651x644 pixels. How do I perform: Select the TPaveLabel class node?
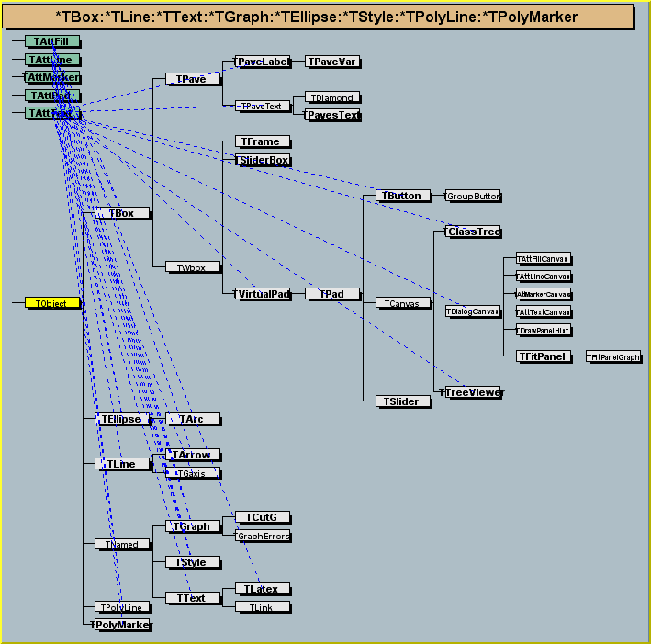pyautogui.click(x=263, y=62)
